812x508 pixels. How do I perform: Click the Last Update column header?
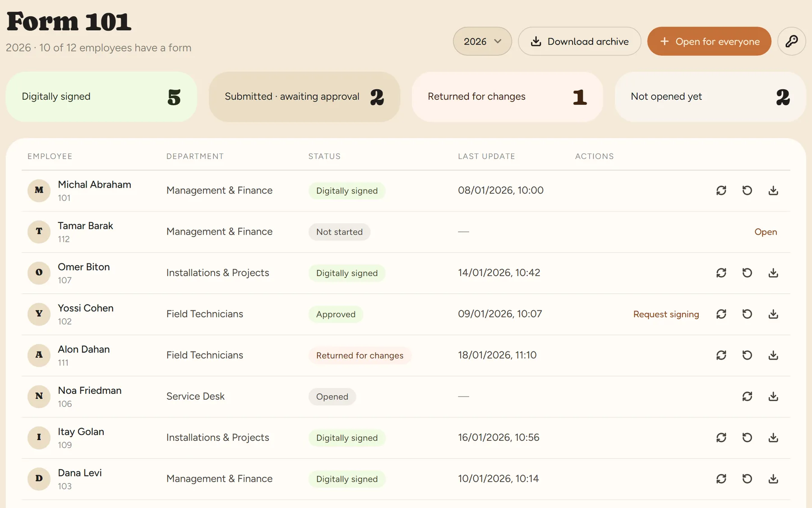coord(486,156)
